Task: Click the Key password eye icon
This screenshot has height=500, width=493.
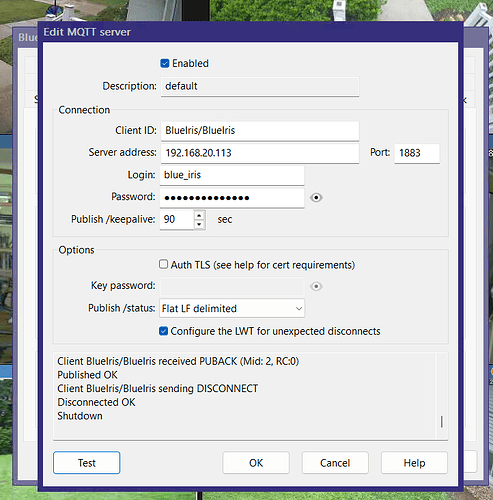Action: [316, 286]
